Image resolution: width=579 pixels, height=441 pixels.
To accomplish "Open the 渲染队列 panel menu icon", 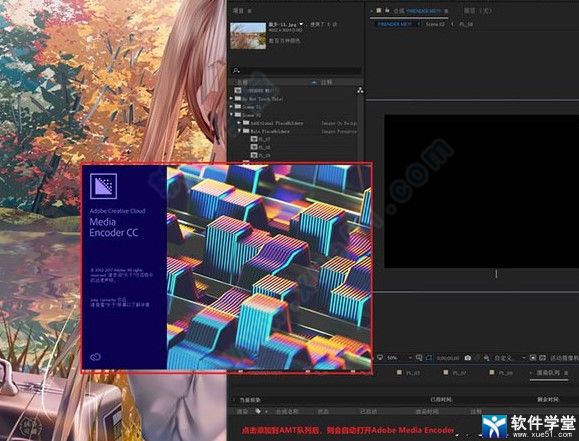I will [x=566, y=373].
